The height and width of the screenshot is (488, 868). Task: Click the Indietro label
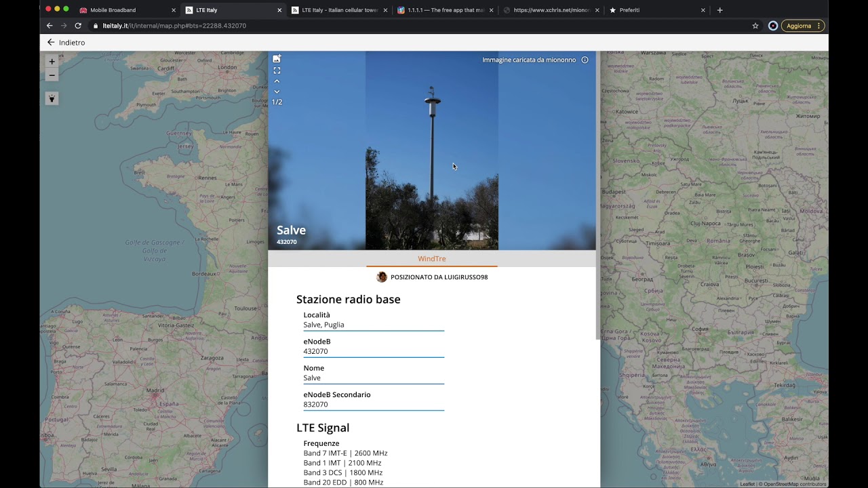click(x=72, y=43)
